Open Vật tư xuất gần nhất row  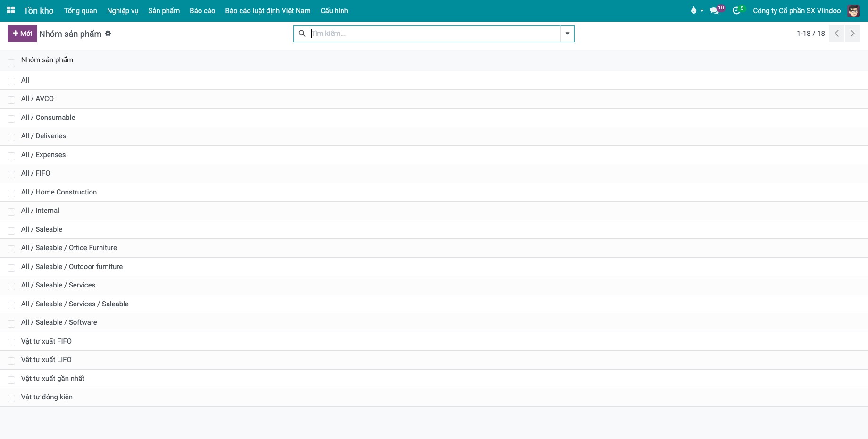pyautogui.click(x=434, y=379)
